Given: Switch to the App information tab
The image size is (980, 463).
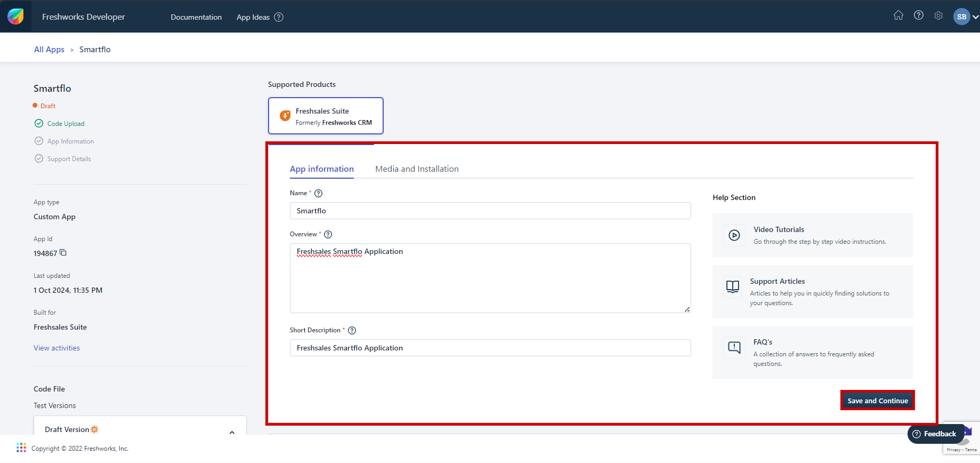Looking at the screenshot, I should [322, 169].
